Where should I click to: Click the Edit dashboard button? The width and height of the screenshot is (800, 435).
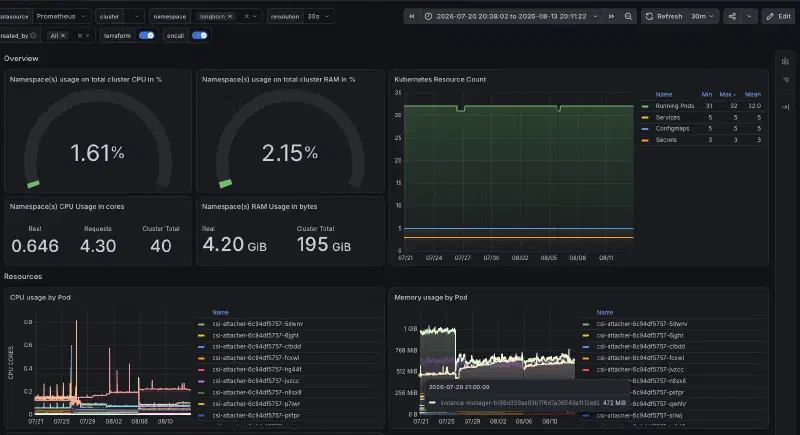click(779, 16)
